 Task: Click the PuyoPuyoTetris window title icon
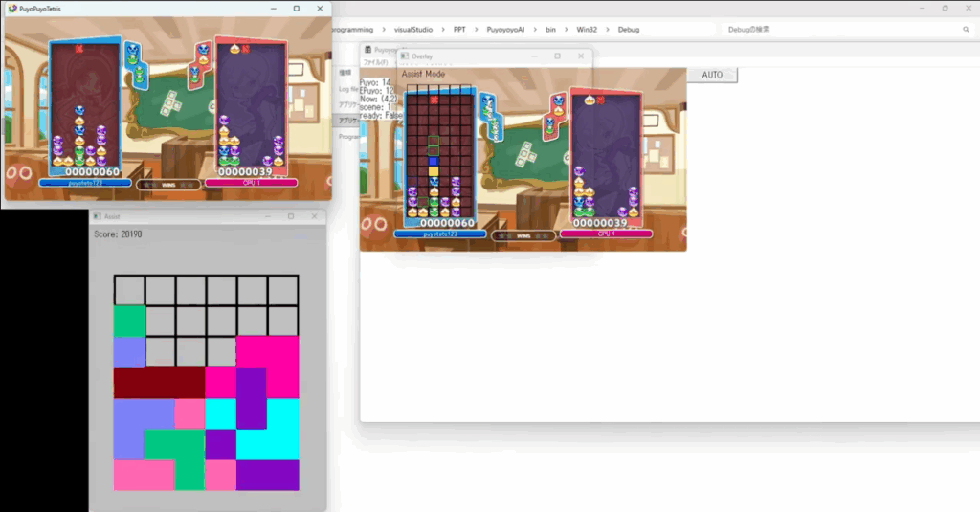[x=11, y=8]
